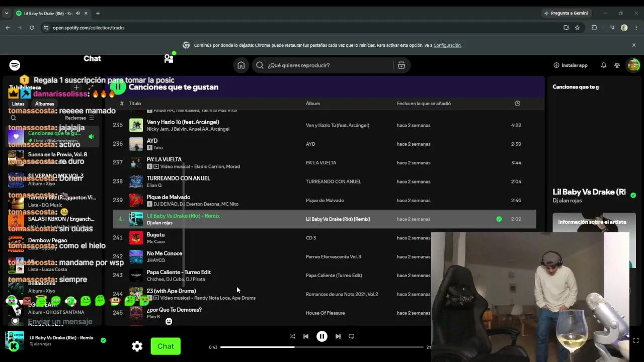This screenshot has width=644, height=362.
Task: Expand the library with the arrows icon
Action: tap(91, 87)
